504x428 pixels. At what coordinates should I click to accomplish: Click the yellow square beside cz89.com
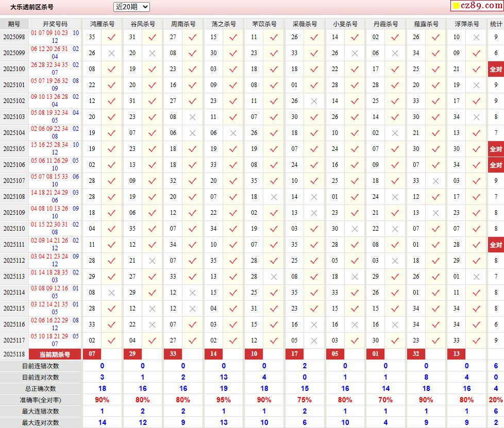point(456,6)
